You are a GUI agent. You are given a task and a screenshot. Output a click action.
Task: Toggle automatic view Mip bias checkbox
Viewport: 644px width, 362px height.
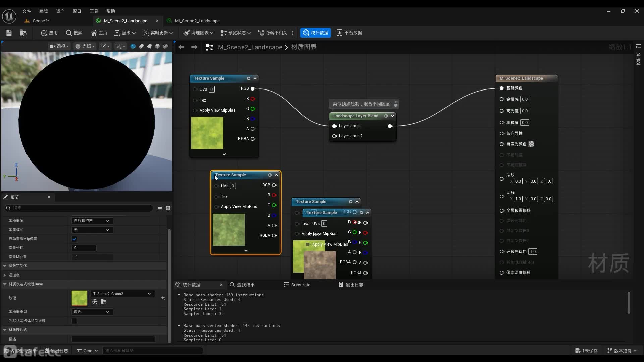pos(74,239)
